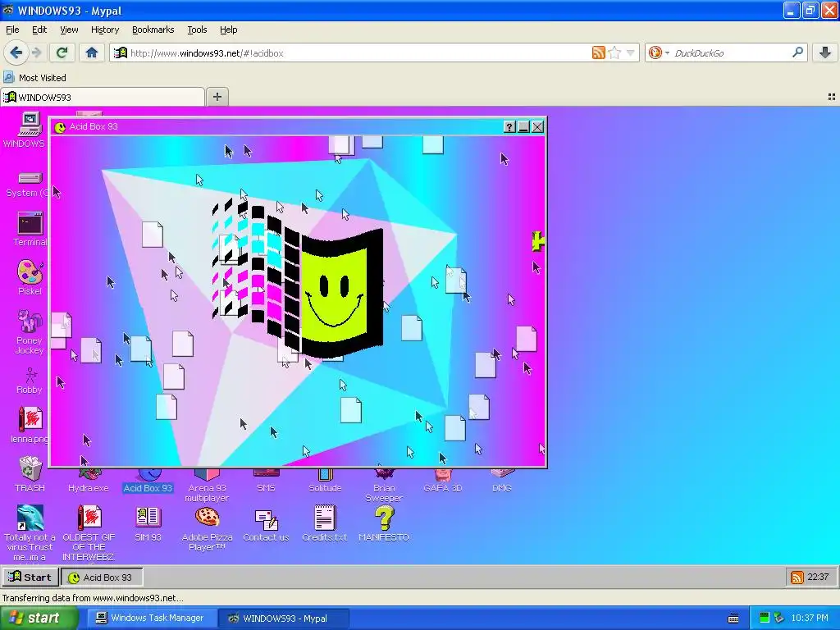Viewport: 840px width, 630px height.
Task: Select WINDOWS93 - Mypal taskbar button
Action: coord(284,619)
